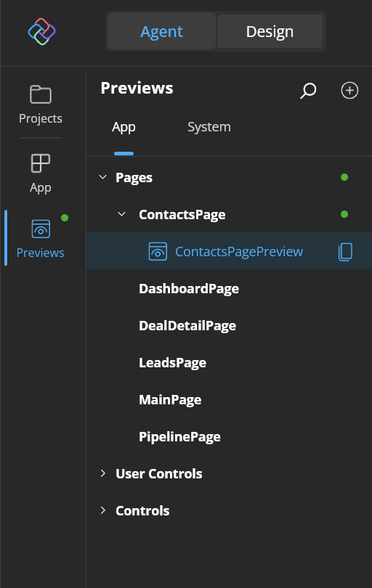Select DealDetailPage in the tree
This screenshot has height=588, width=372.
coord(187,326)
